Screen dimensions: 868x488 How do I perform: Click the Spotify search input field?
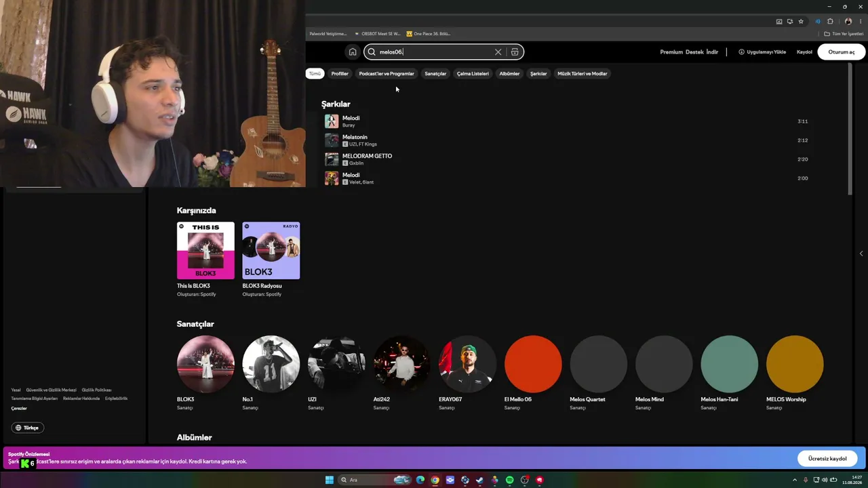pyautogui.click(x=443, y=52)
